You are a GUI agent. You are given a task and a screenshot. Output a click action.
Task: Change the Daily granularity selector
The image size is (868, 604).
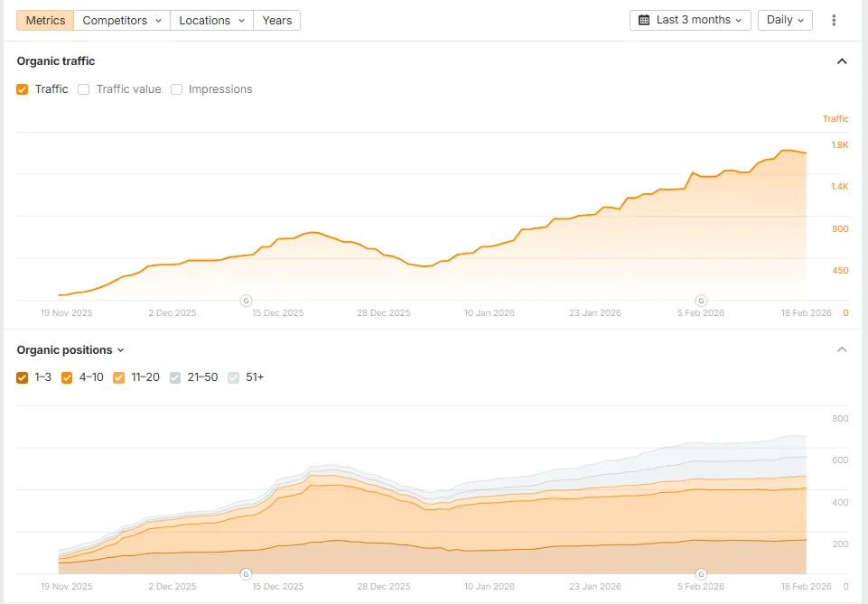[x=784, y=20]
